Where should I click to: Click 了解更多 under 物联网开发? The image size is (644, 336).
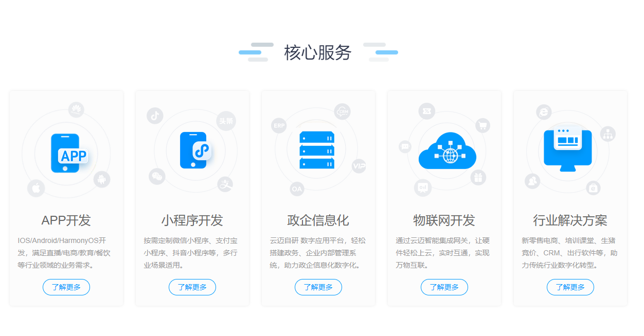coord(444,287)
